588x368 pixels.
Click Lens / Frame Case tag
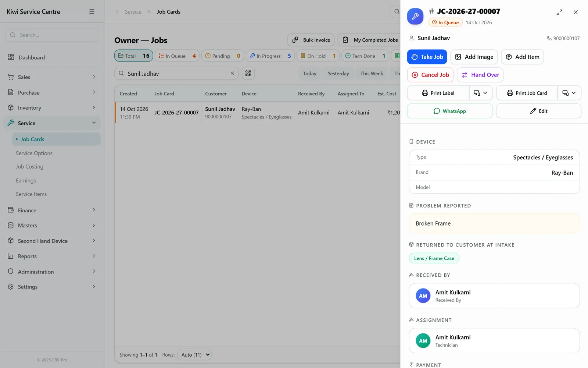coord(434,258)
